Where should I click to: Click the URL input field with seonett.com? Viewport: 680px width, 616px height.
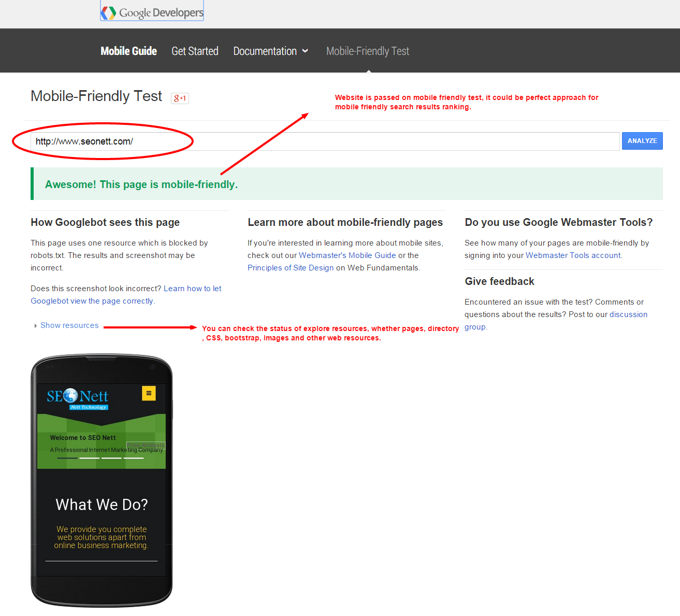coord(325,141)
